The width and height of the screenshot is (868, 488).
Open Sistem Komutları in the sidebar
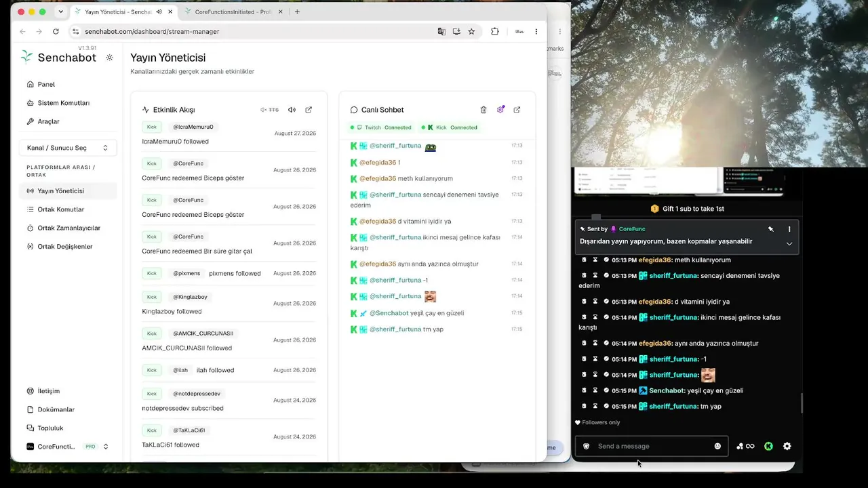(x=68, y=103)
